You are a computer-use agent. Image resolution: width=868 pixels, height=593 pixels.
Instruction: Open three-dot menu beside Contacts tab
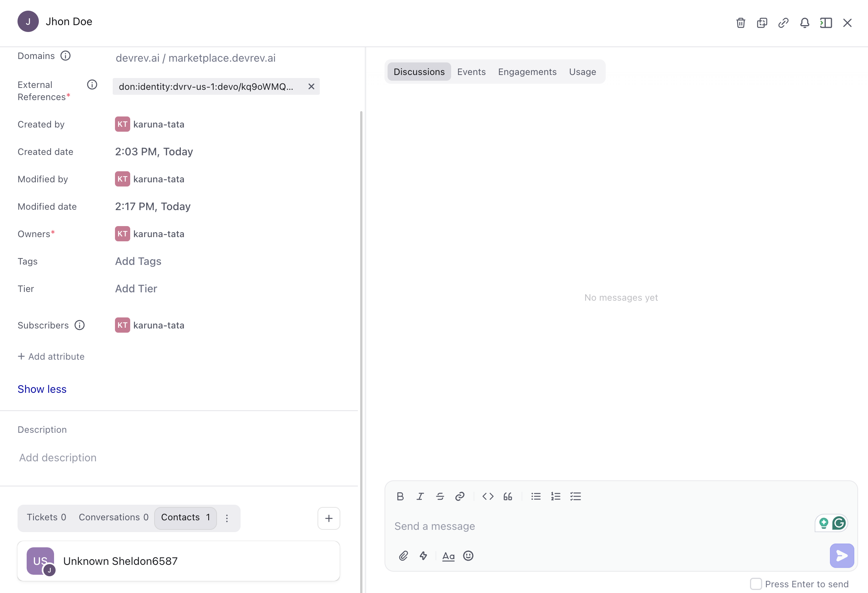227,518
